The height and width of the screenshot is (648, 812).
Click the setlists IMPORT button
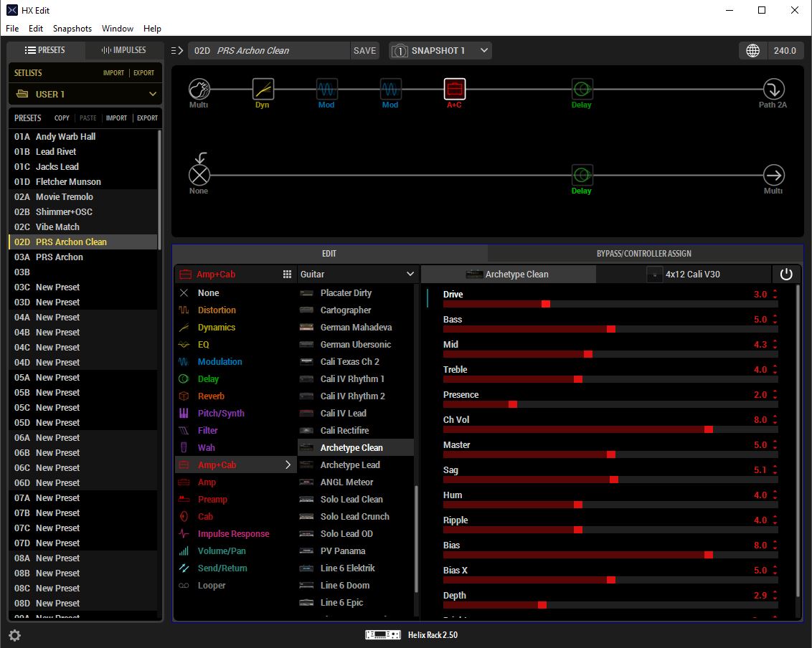[x=113, y=73]
